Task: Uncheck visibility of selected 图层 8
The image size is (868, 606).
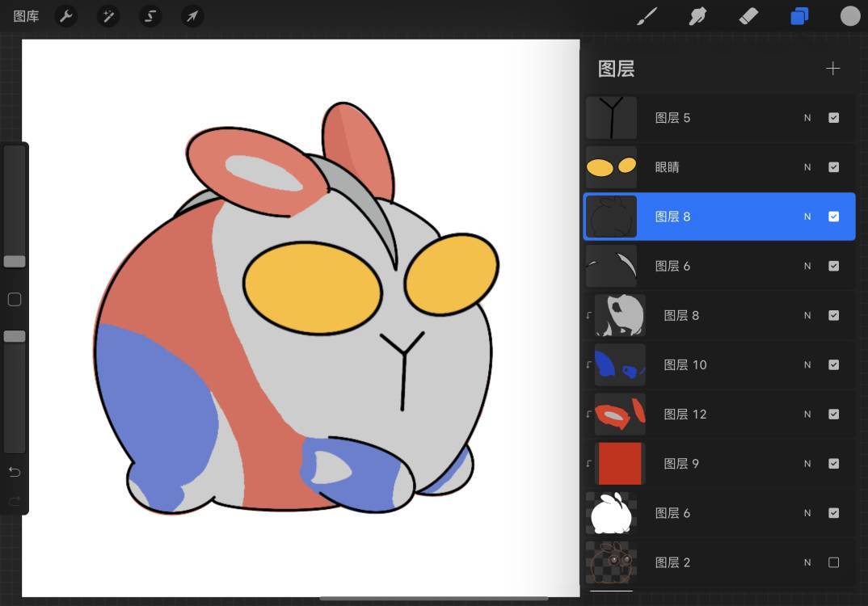Action: 834,217
